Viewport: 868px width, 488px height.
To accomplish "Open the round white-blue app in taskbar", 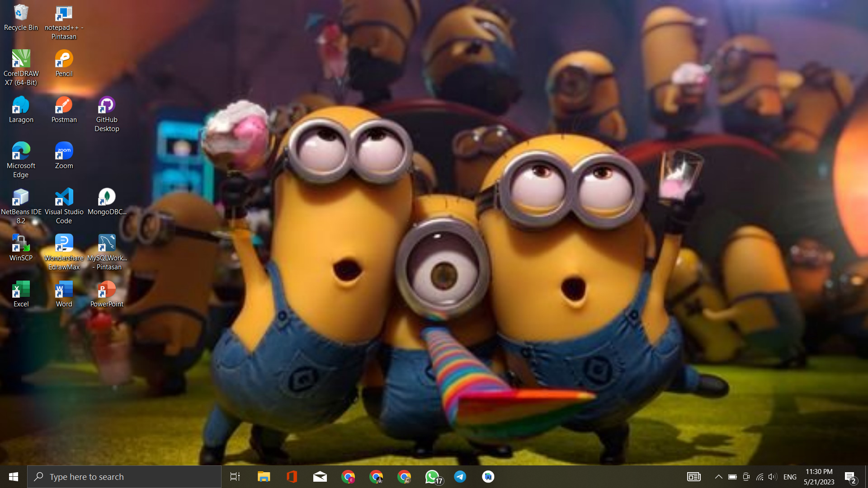I will pos(488,477).
